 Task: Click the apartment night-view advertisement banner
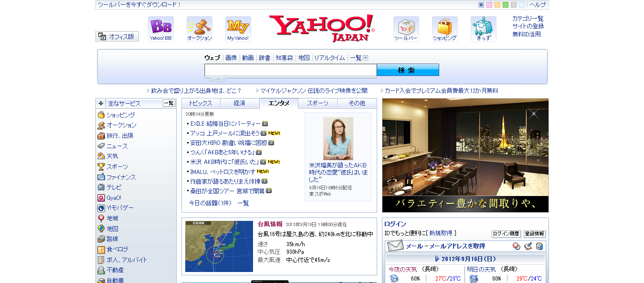[465, 155]
